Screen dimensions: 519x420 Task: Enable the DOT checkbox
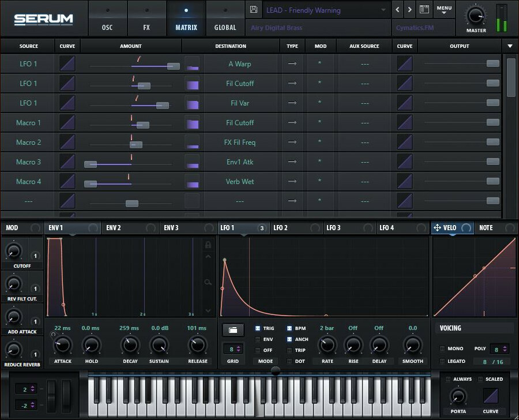tap(289, 361)
